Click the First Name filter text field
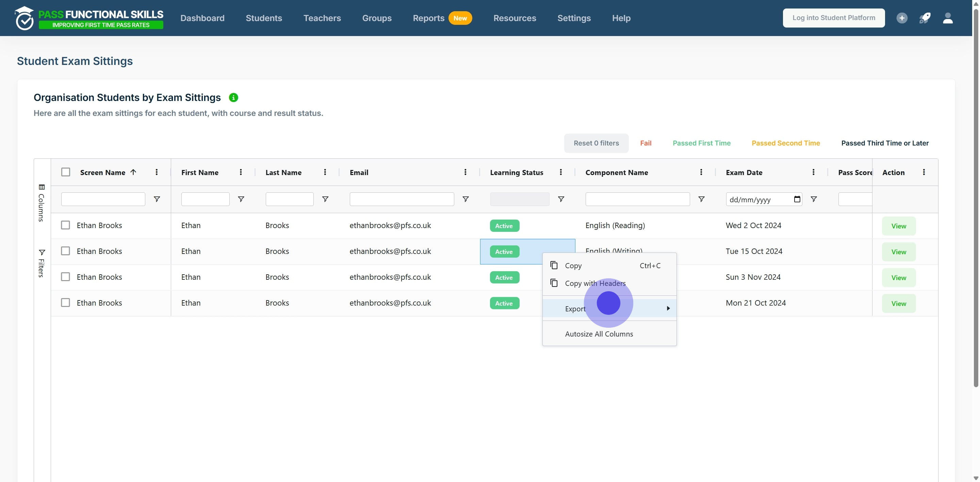This screenshot has width=980, height=482. click(205, 199)
